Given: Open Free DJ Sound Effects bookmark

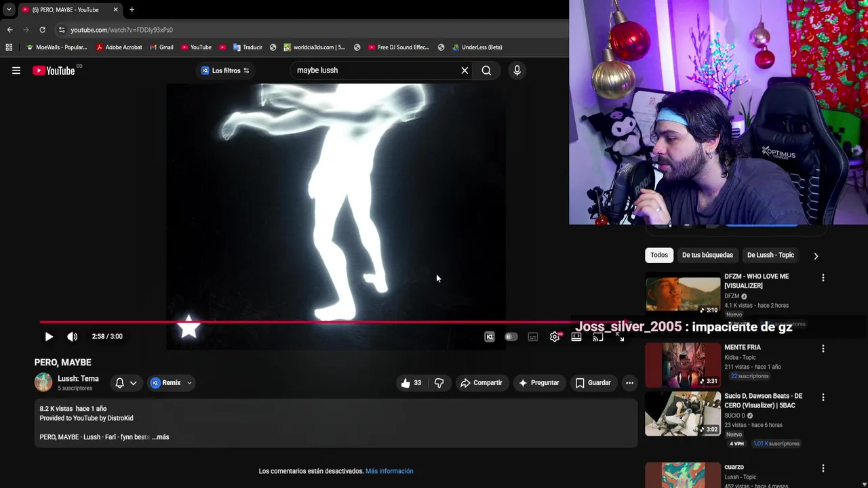Looking at the screenshot, I should (399, 47).
